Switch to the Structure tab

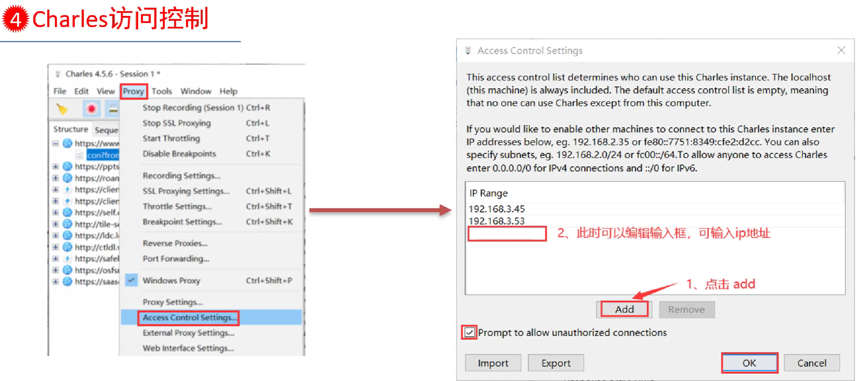(x=71, y=129)
